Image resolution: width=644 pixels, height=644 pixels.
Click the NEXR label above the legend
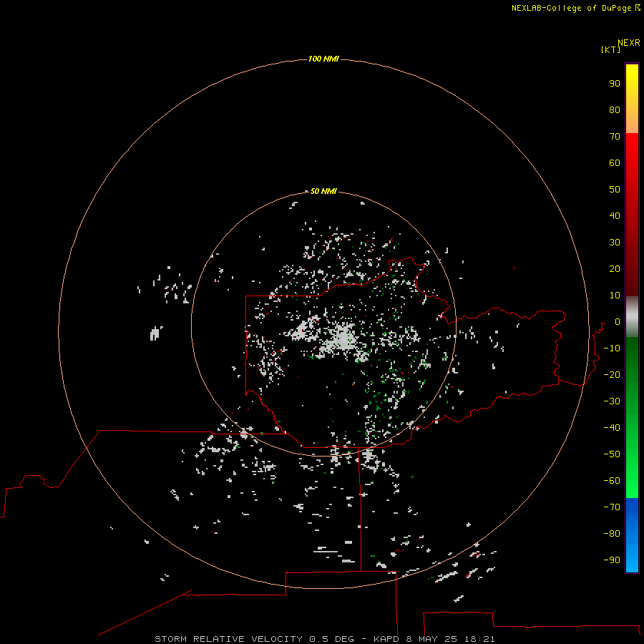[x=629, y=43]
